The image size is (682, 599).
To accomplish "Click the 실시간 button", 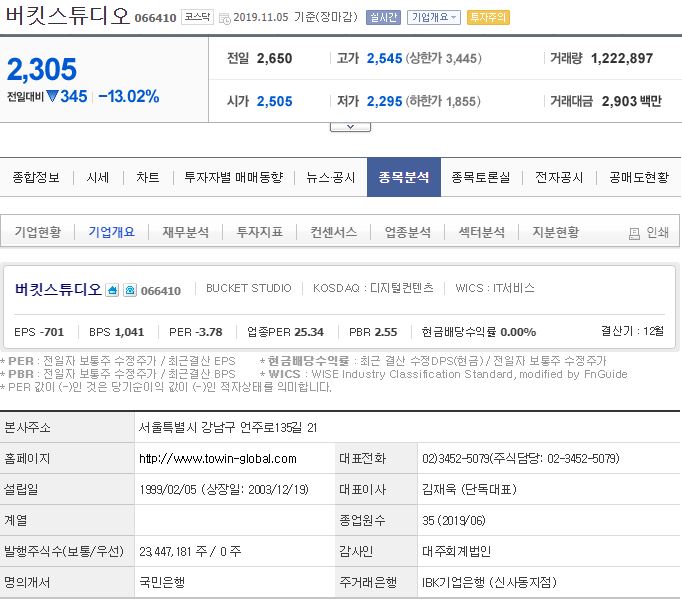I will pyautogui.click(x=383, y=17).
